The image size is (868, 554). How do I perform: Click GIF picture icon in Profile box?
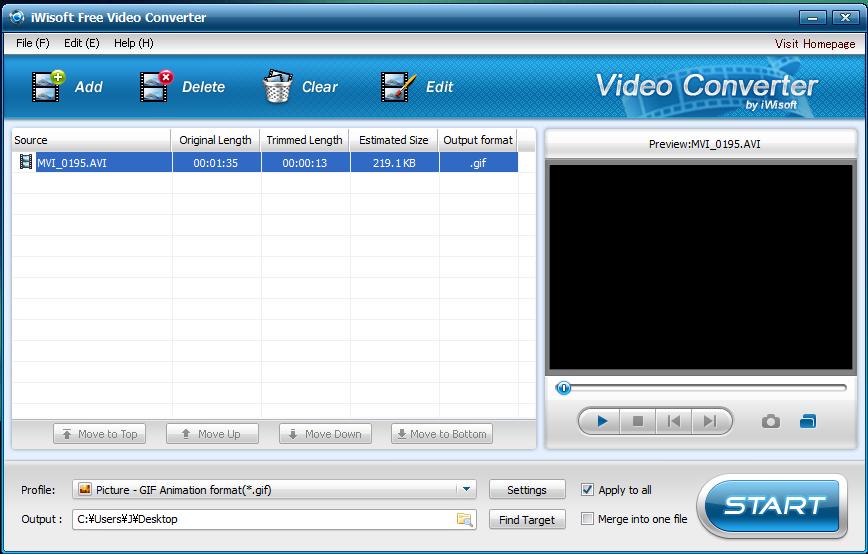point(85,489)
